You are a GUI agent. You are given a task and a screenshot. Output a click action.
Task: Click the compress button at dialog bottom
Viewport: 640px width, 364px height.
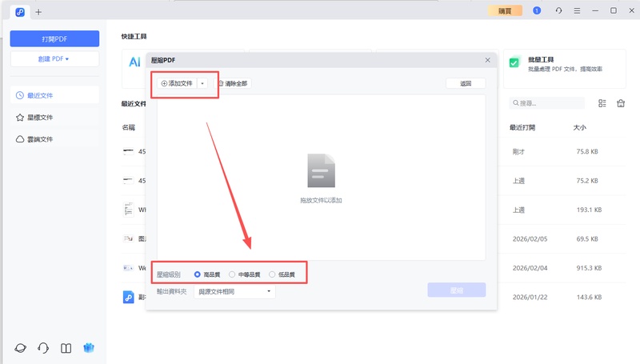coord(457,290)
